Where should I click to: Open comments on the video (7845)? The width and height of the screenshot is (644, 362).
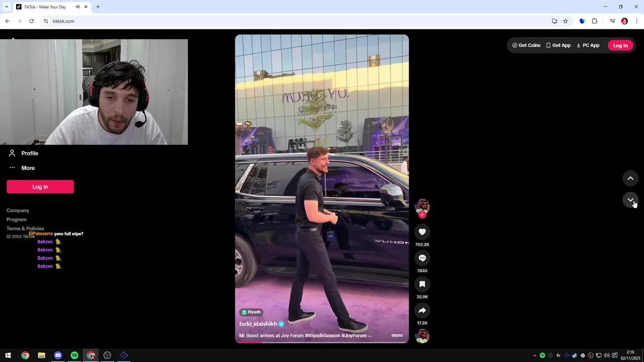(x=422, y=258)
